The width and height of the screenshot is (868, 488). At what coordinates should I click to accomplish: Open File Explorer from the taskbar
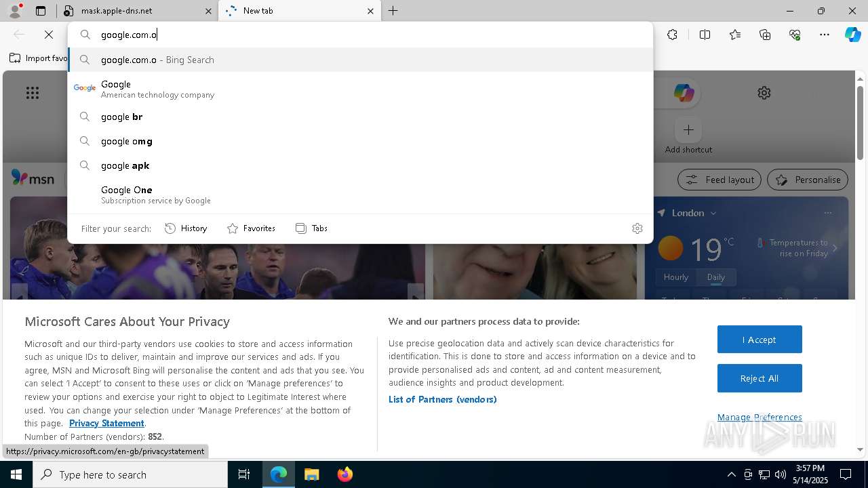pyautogui.click(x=311, y=474)
